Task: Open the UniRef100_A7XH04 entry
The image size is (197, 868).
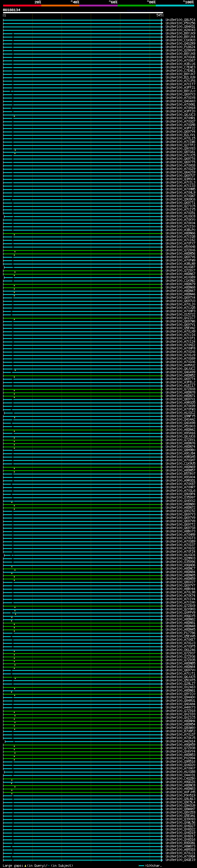Action: (180, 856)
